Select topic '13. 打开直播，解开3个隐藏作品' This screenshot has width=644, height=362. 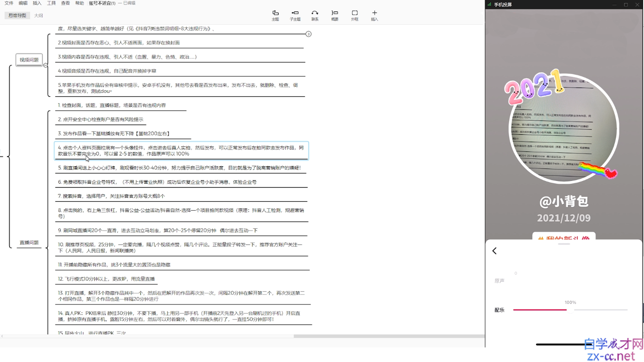point(181,296)
